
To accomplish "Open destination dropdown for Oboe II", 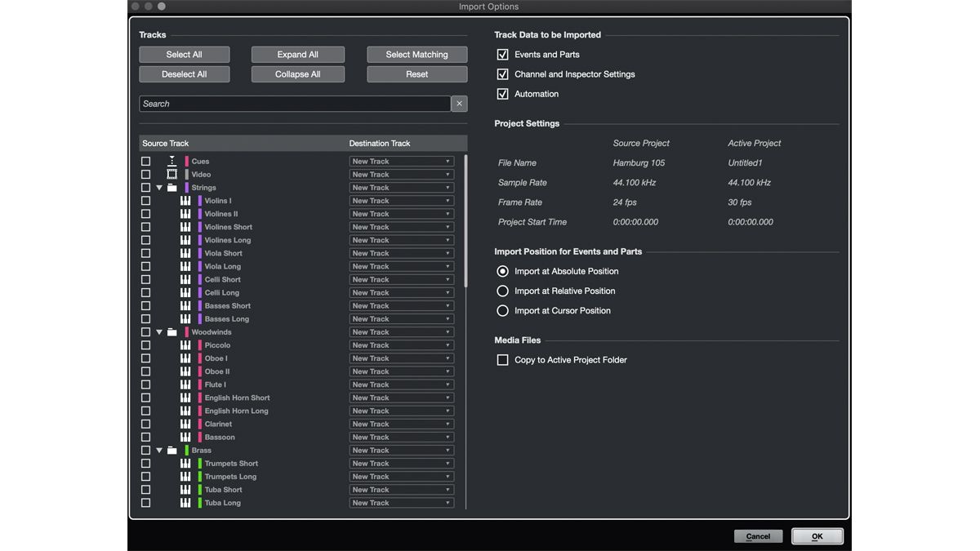I will (401, 371).
